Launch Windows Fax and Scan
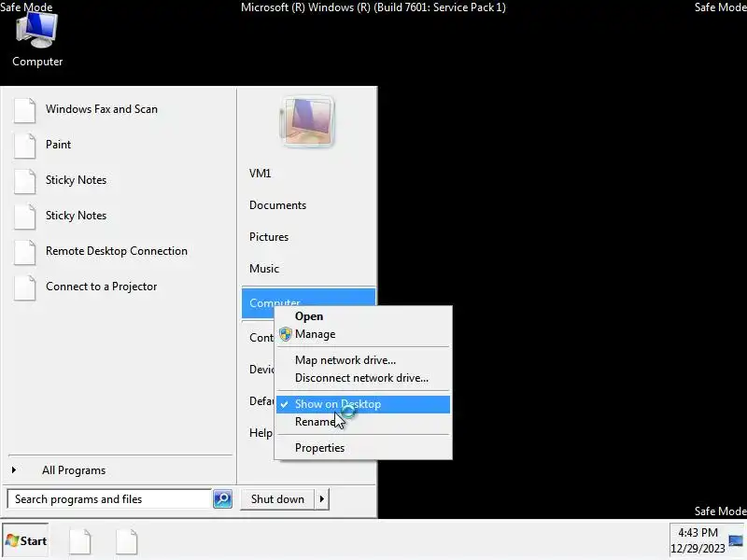Image resolution: width=747 pixels, height=560 pixels. (x=102, y=109)
